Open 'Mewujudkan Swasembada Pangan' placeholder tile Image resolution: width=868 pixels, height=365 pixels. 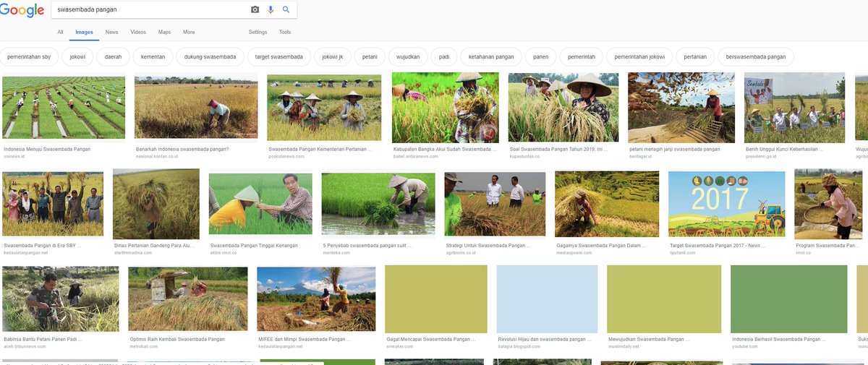tap(664, 299)
